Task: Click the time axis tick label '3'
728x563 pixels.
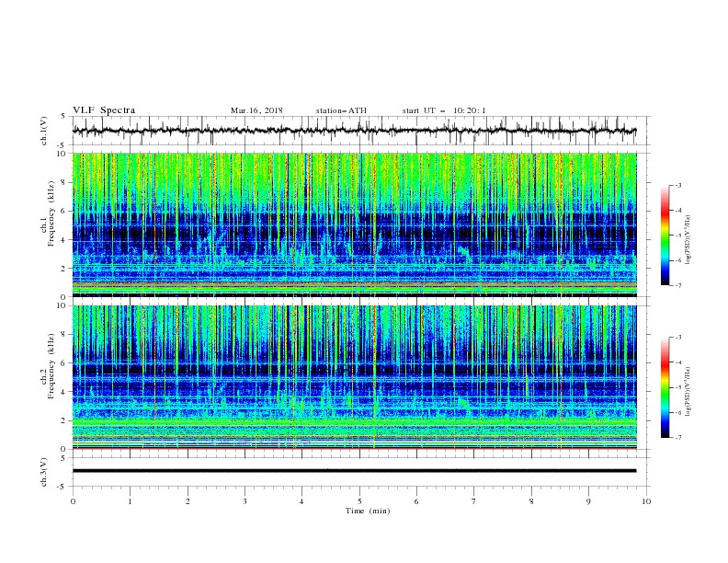Action: pos(245,501)
